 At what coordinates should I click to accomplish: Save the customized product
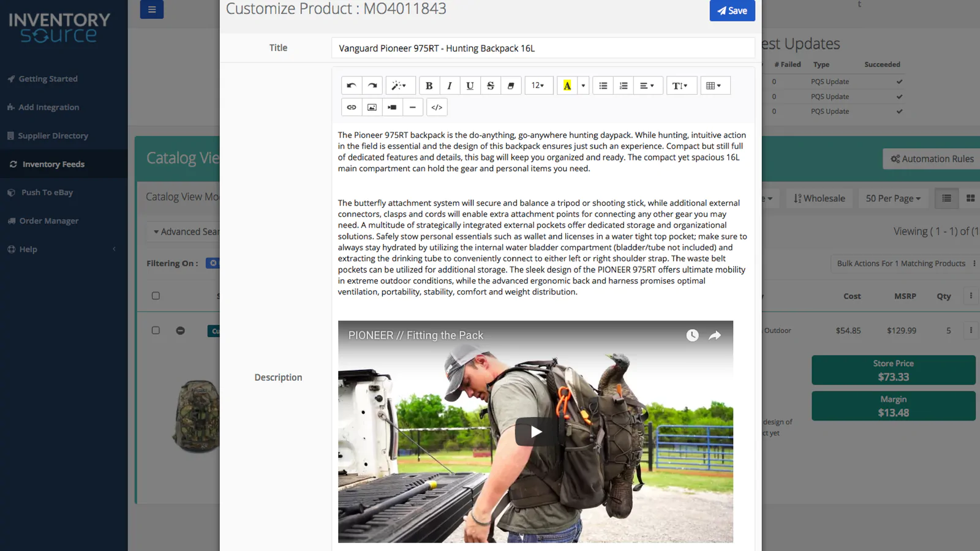tap(733, 10)
